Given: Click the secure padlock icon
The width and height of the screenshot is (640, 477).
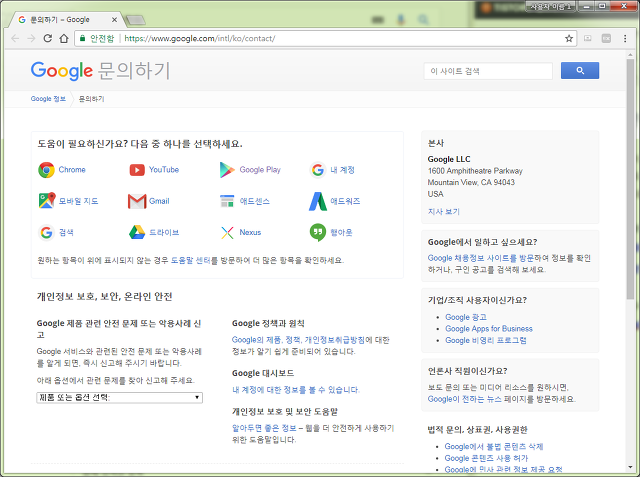Looking at the screenshot, I should (82, 38).
